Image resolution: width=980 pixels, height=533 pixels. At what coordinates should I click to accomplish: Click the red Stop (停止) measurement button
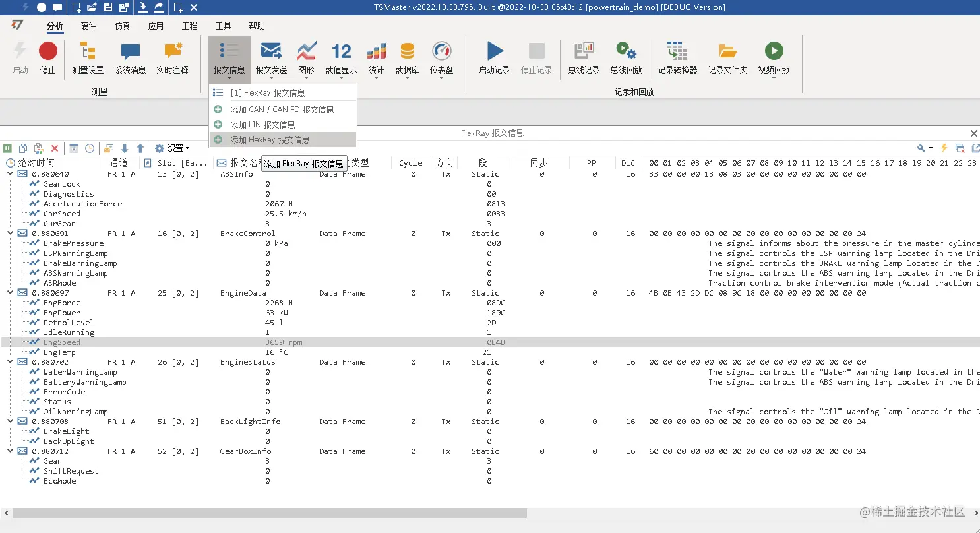point(47,57)
